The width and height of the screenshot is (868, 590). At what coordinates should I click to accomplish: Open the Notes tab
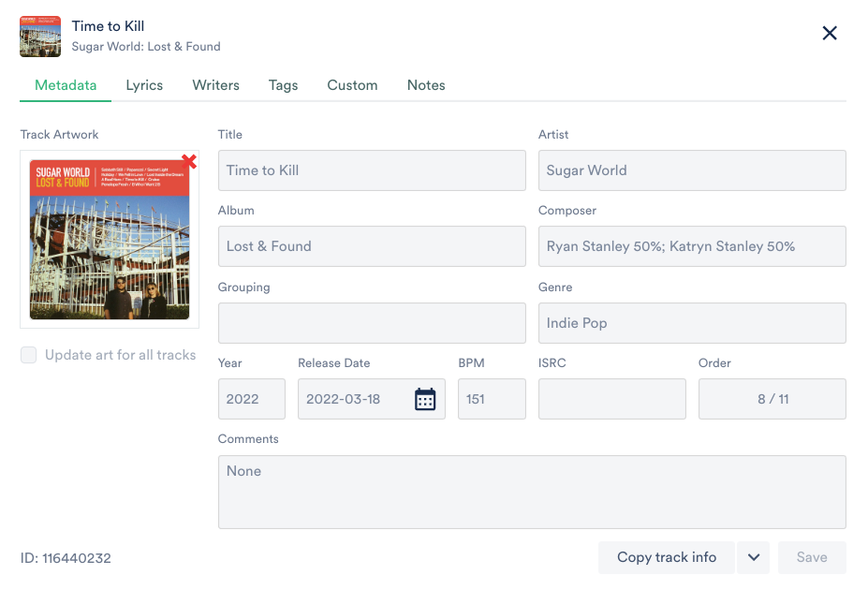point(426,85)
